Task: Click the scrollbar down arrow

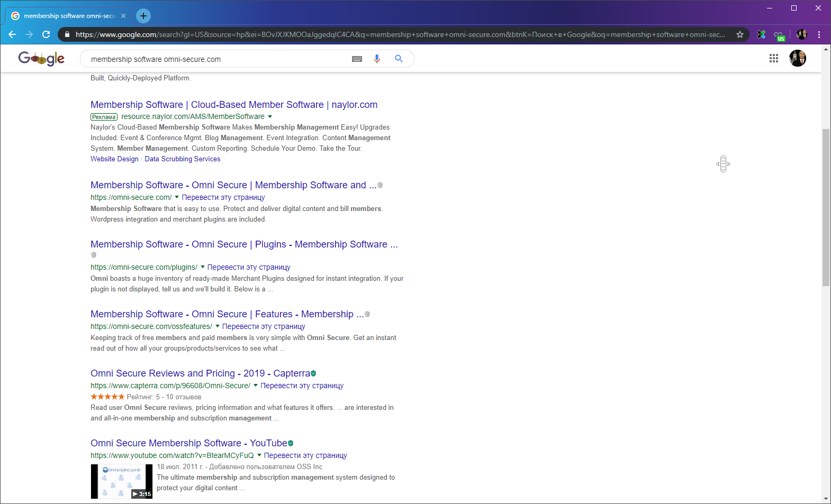Action: point(826,499)
